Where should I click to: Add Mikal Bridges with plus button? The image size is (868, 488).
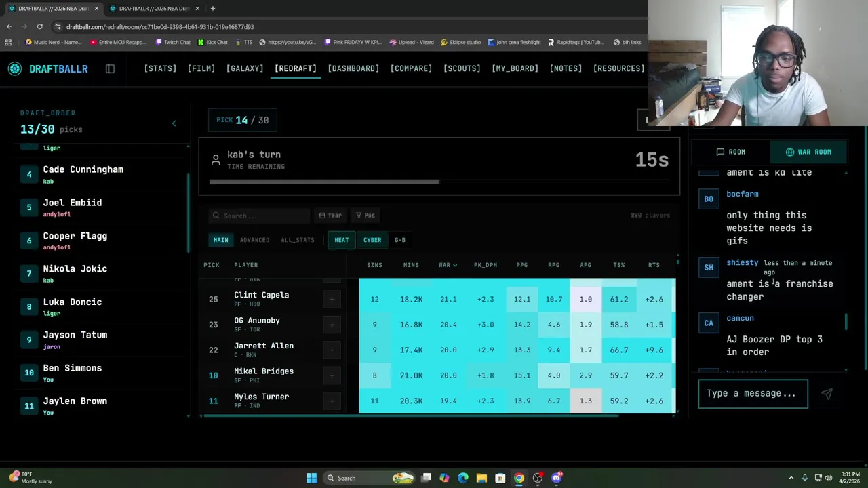click(332, 375)
